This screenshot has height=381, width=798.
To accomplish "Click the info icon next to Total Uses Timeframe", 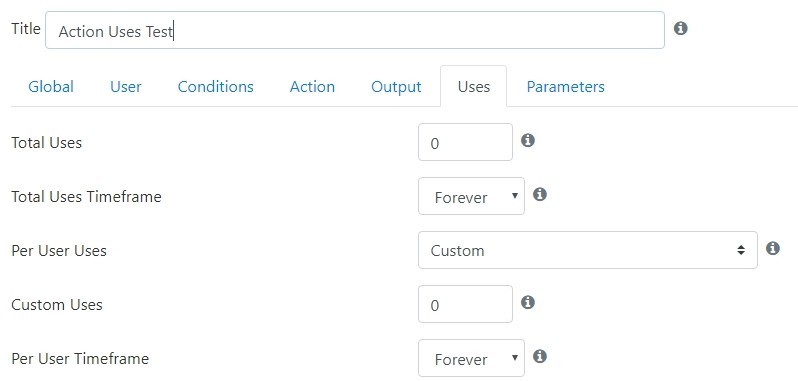I will tap(539, 194).
